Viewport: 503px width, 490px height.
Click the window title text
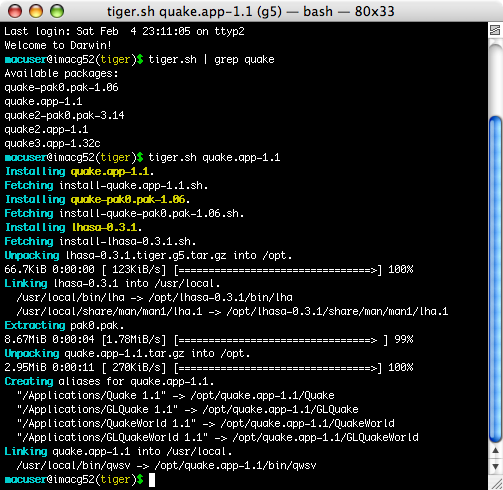tap(250, 12)
